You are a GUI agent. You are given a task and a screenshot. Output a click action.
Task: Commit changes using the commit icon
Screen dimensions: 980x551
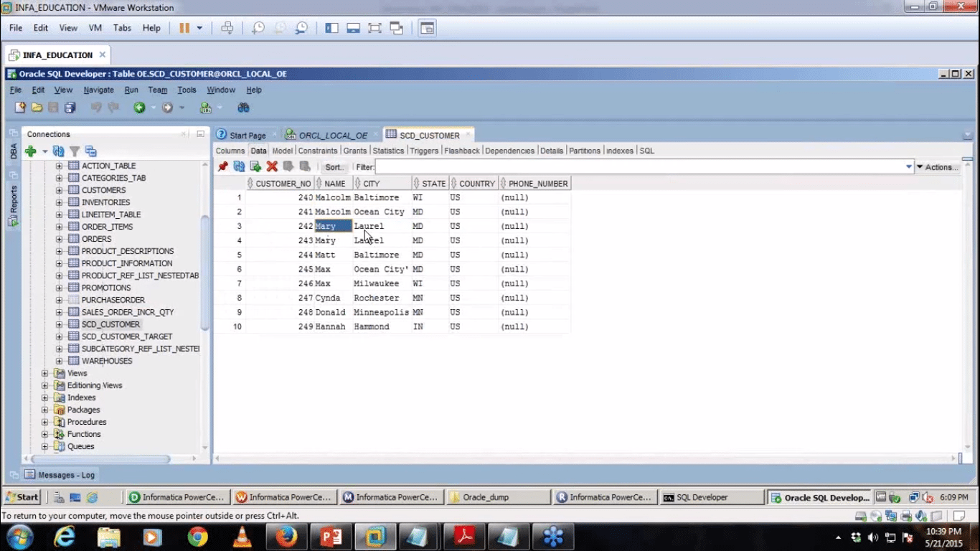point(287,166)
